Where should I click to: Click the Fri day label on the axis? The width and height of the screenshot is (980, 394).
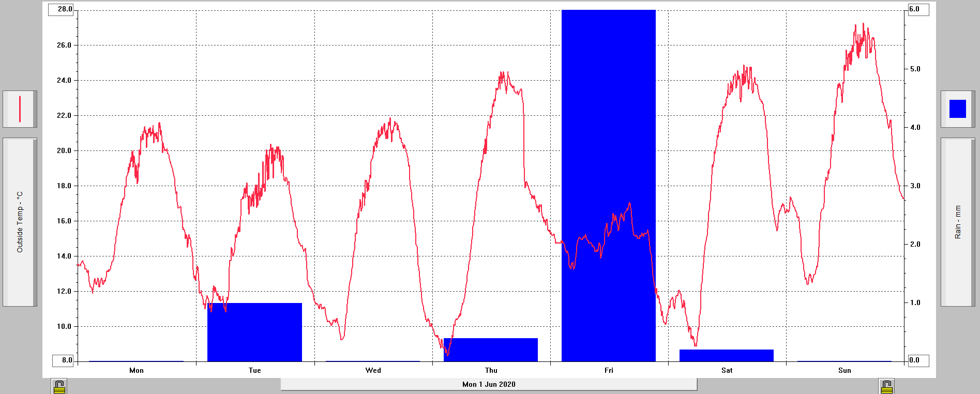609,370
